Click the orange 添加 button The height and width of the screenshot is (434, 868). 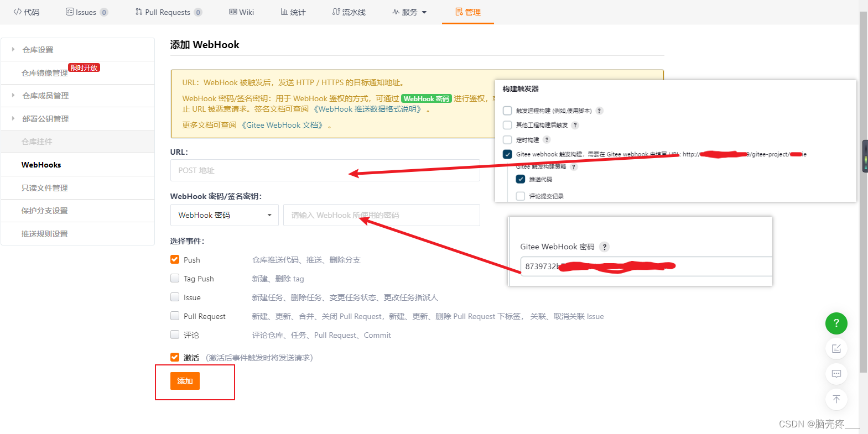click(x=185, y=381)
